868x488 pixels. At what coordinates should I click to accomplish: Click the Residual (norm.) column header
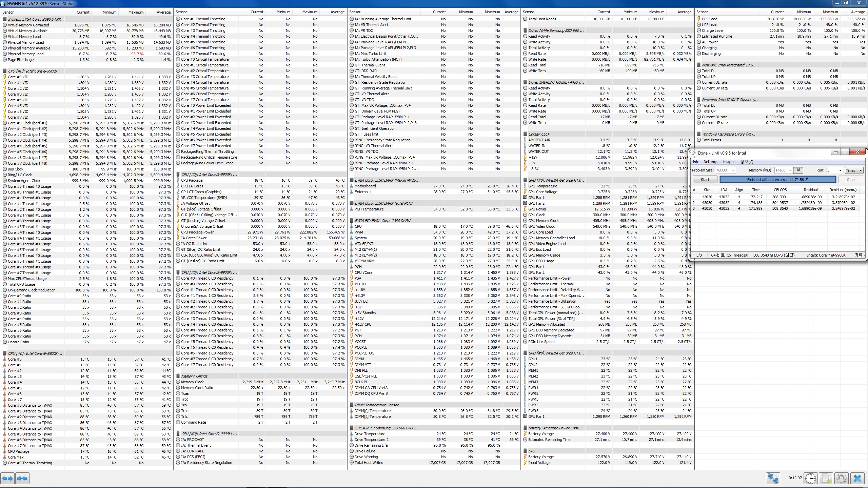click(843, 190)
